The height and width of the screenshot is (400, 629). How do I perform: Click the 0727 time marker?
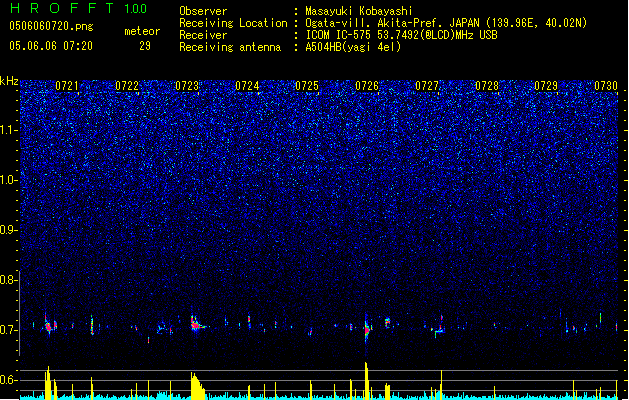click(427, 86)
